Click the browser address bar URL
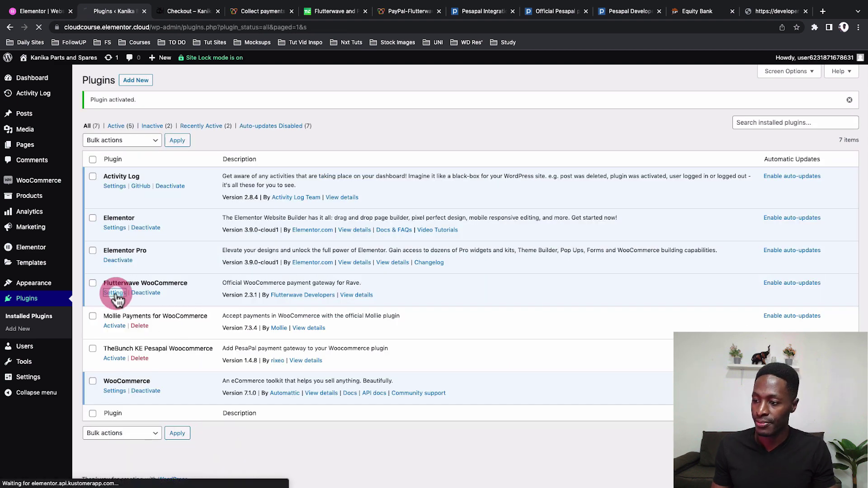This screenshot has height=488, width=868. 185,27
